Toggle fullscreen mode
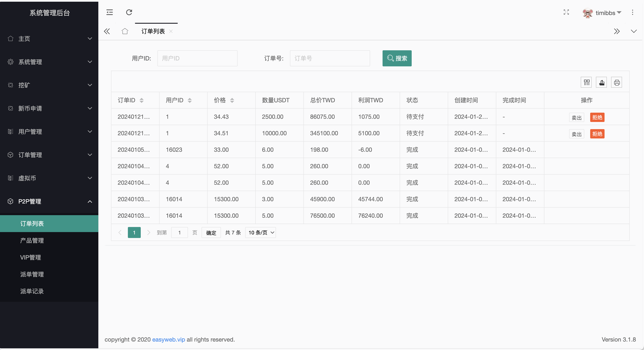644x350 pixels. (566, 12)
